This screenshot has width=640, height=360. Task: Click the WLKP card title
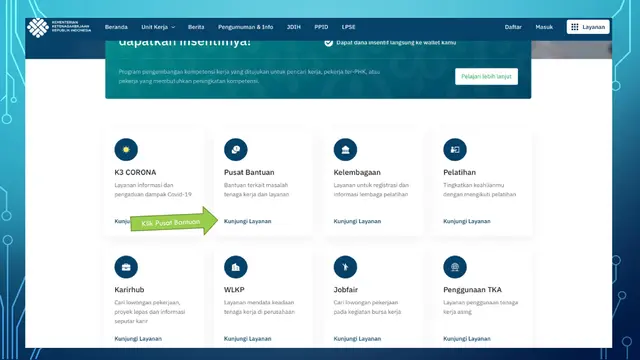click(x=234, y=290)
